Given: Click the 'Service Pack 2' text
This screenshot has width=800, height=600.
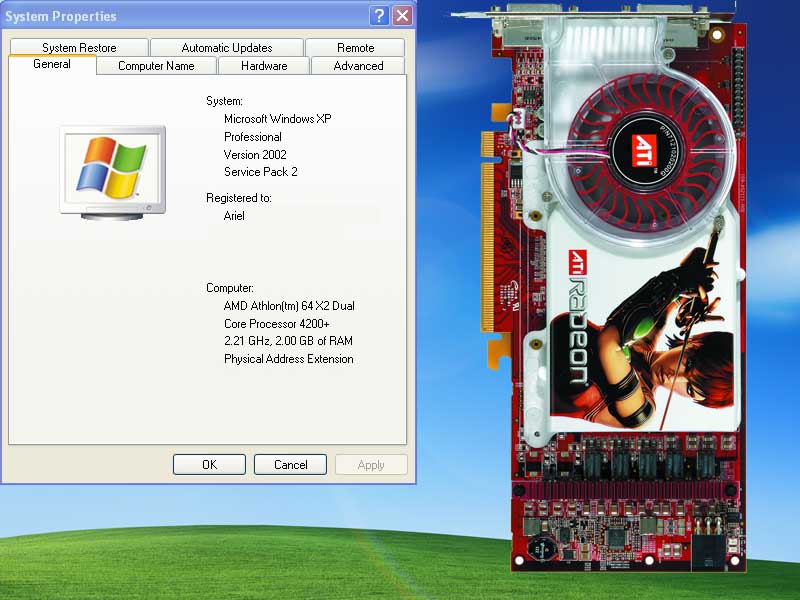Looking at the screenshot, I should click(x=261, y=172).
